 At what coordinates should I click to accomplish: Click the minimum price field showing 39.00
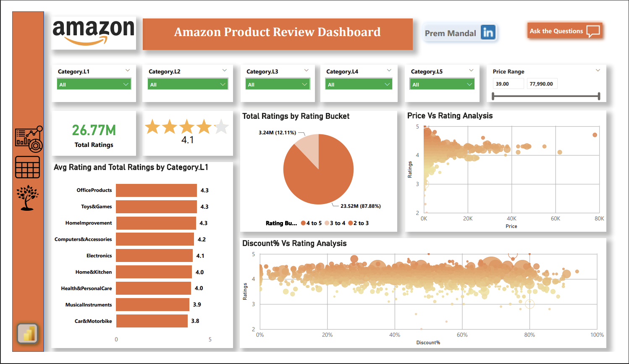[508, 84]
